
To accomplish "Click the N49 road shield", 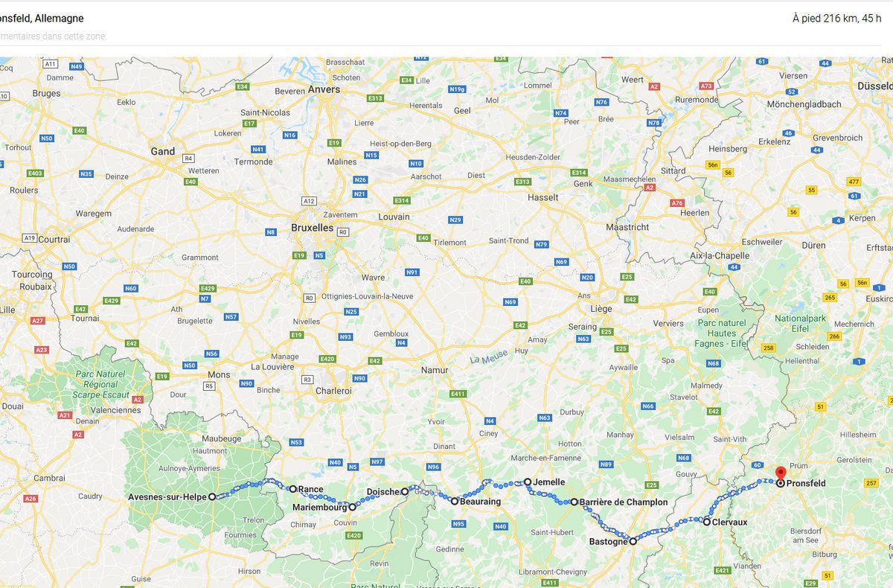I will [77, 67].
